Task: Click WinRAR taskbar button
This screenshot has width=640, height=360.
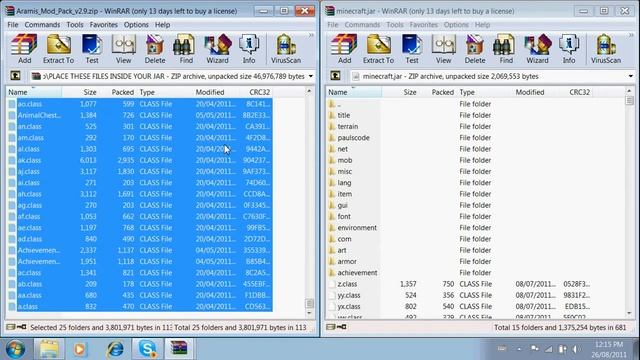Action: tap(179, 349)
